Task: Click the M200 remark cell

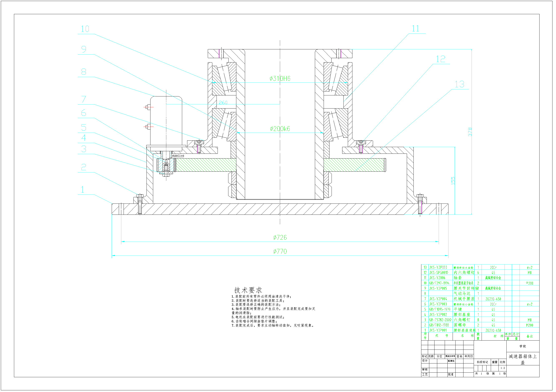Action: pyautogui.click(x=529, y=325)
